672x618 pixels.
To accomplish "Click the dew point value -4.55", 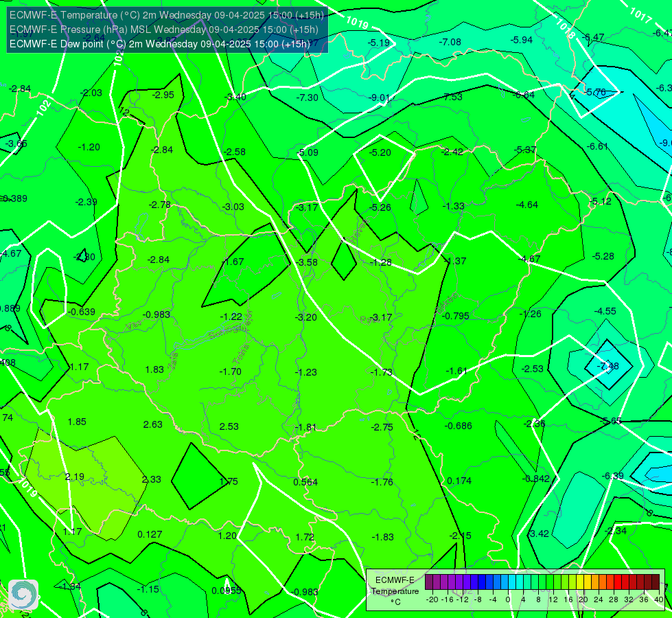I will coord(605,311).
